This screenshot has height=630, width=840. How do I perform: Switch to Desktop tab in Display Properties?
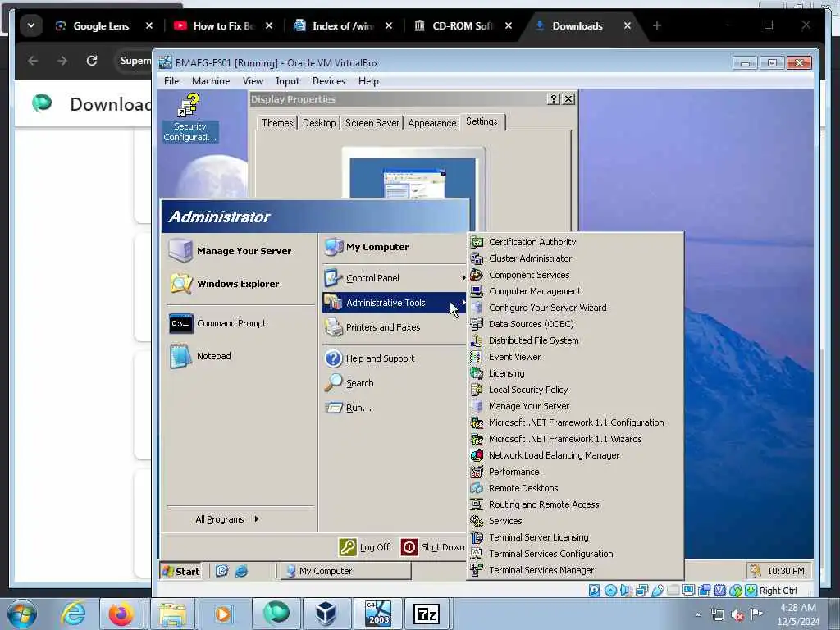(x=319, y=123)
